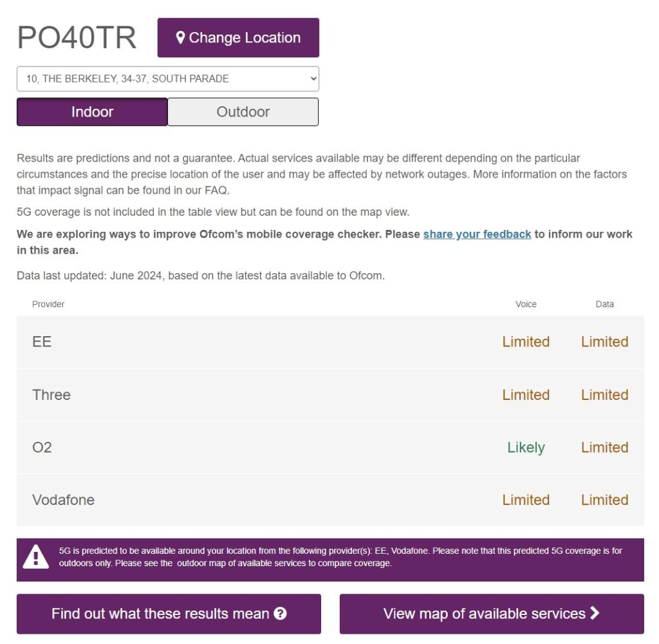Open View map of available services
Screen dimensions: 659x644
[492, 614]
